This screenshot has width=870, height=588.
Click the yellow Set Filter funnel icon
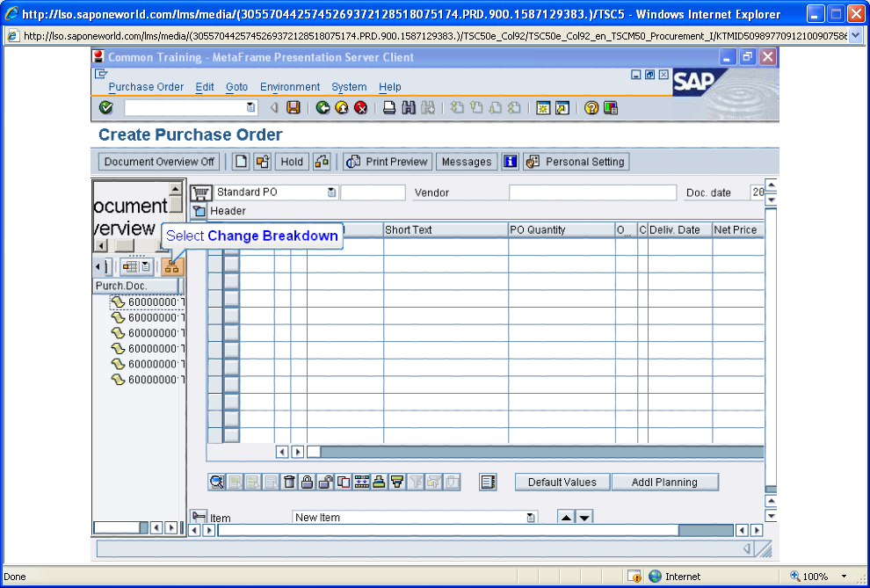pos(396,482)
